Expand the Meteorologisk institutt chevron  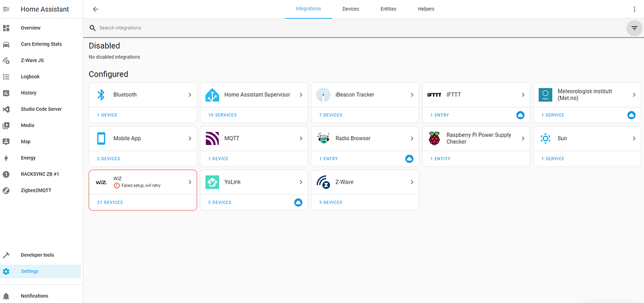tap(634, 95)
